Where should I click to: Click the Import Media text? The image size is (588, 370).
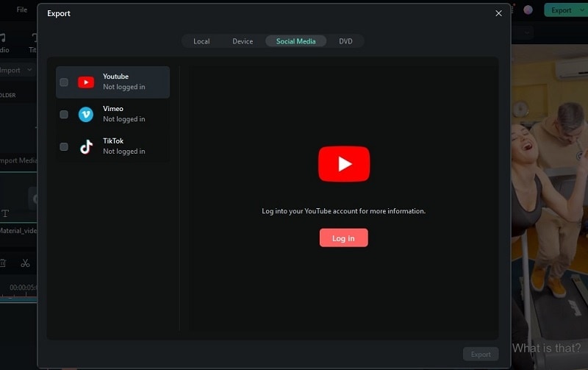click(18, 160)
